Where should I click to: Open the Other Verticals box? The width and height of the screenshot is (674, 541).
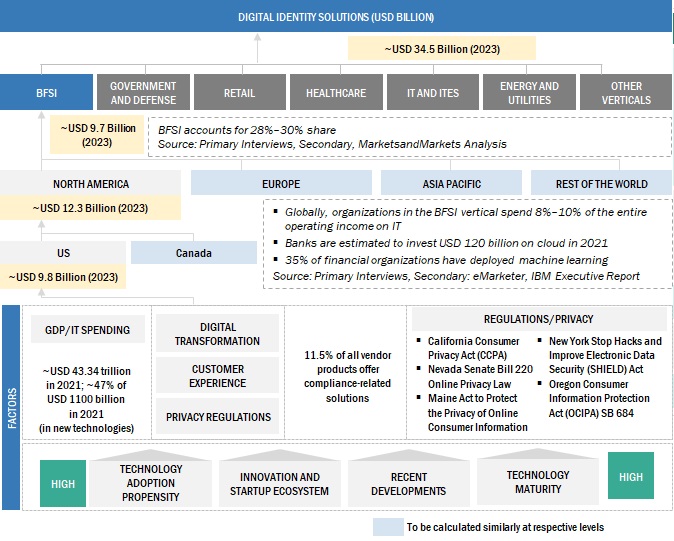[x=626, y=93]
